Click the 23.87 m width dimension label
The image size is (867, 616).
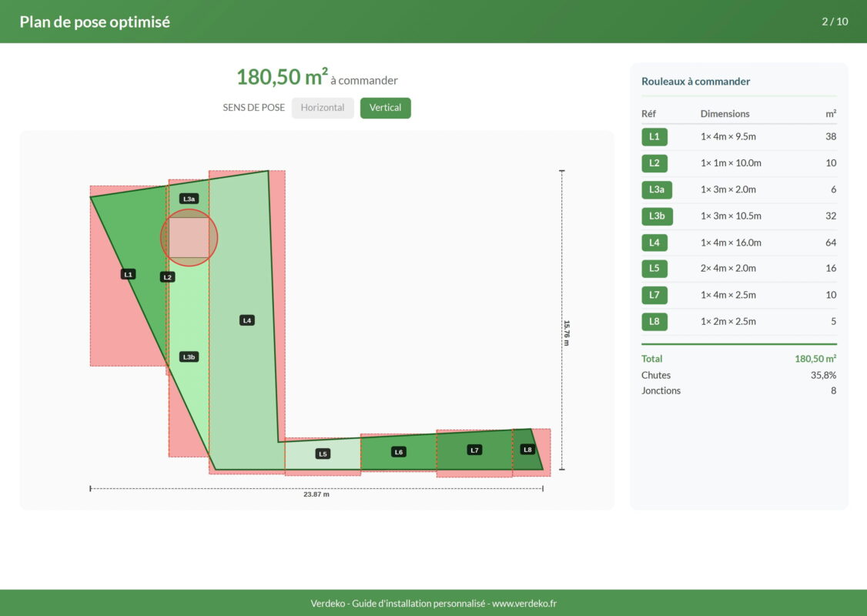coord(316,494)
